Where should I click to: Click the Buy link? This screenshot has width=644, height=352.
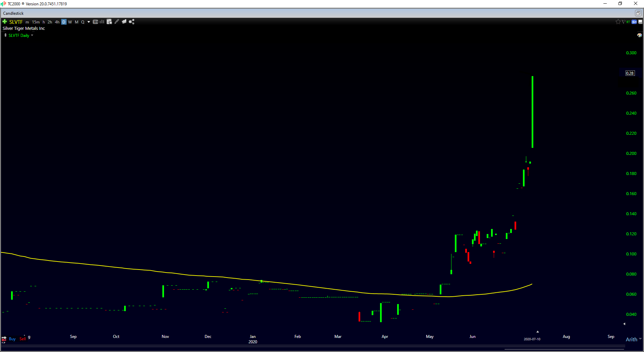[12, 339]
